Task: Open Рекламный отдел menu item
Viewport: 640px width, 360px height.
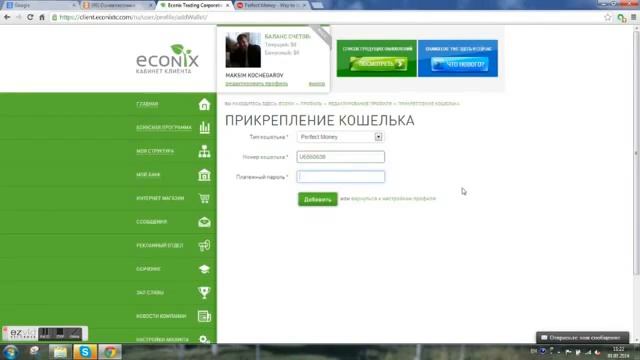Action: click(x=160, y=245)
